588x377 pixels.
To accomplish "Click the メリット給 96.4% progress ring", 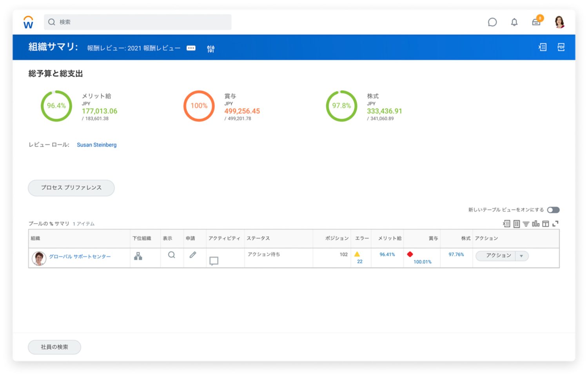I will point(56,106).
